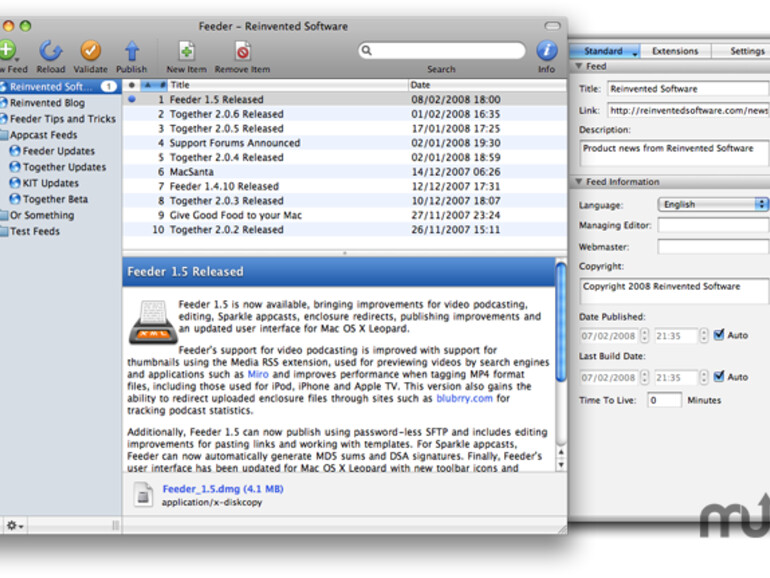Click the Feeder_1.5.dmg enclosure file icon
The height and width of the screenshot is (578, 770).
click(143, 495)
